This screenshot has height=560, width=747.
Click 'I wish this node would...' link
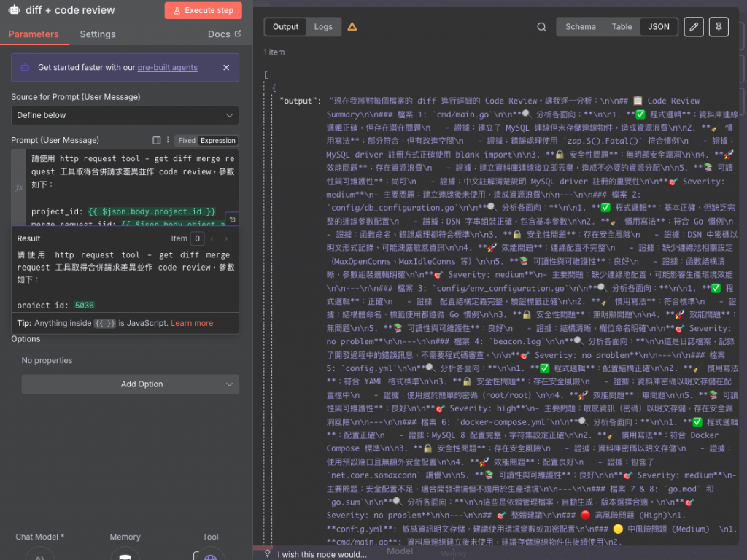pyautogui.click(x=322, y=554)
